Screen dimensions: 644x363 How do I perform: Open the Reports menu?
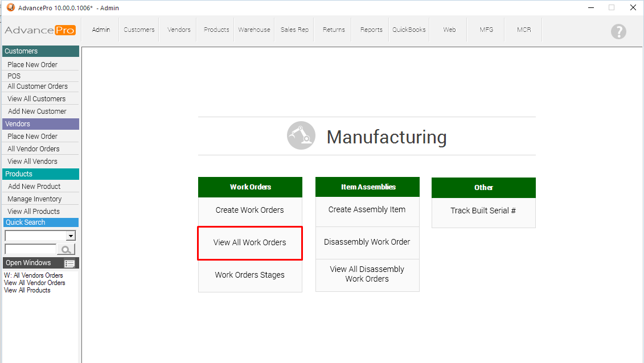point(371,30)
